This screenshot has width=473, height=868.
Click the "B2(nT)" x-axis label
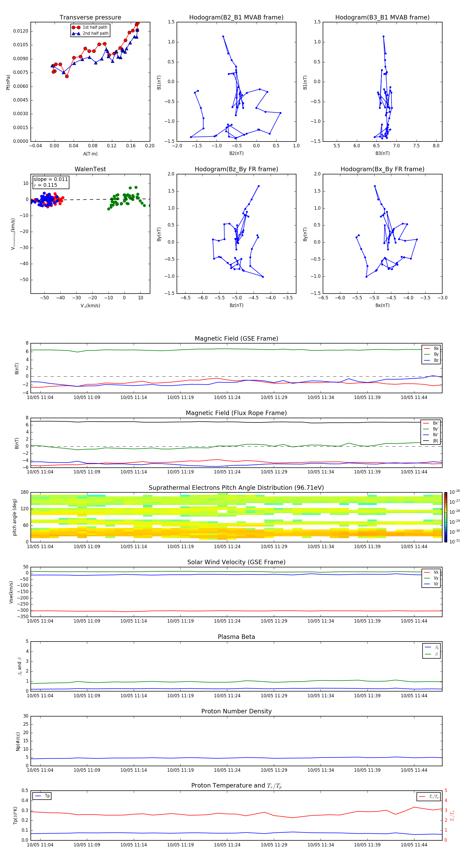pyautogui.click(x=236, y=153)
